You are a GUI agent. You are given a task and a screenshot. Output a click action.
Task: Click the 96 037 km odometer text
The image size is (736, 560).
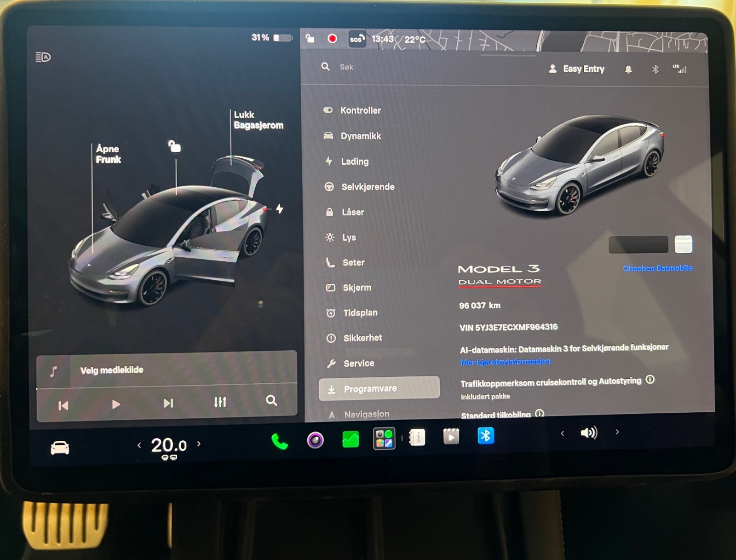point(479,306)
